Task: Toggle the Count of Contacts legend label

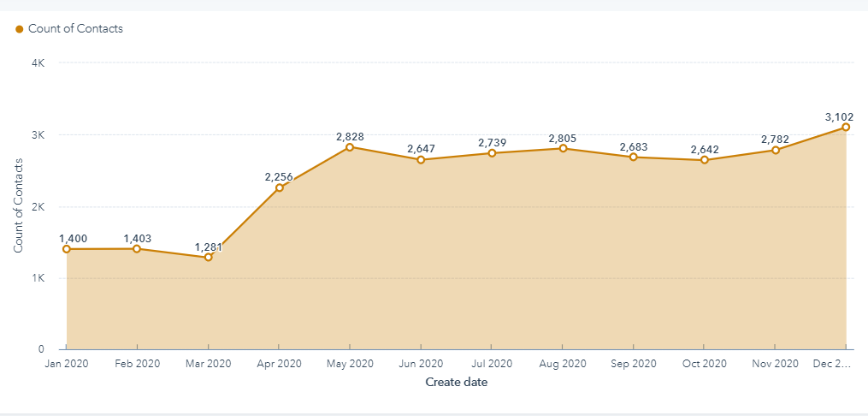Action: point(75,29)
